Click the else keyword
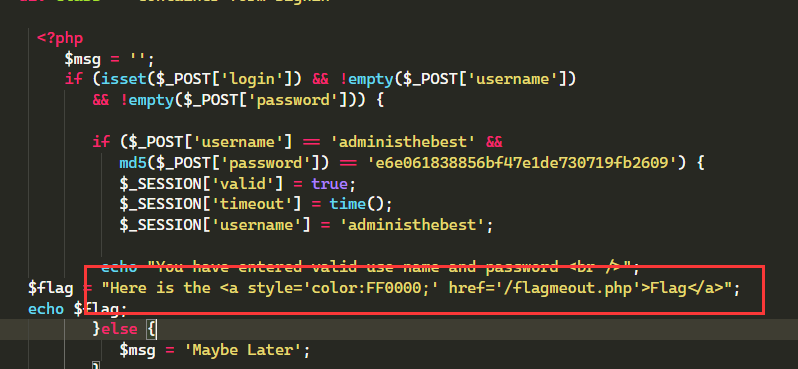798x369 pixels. (120, 329)
